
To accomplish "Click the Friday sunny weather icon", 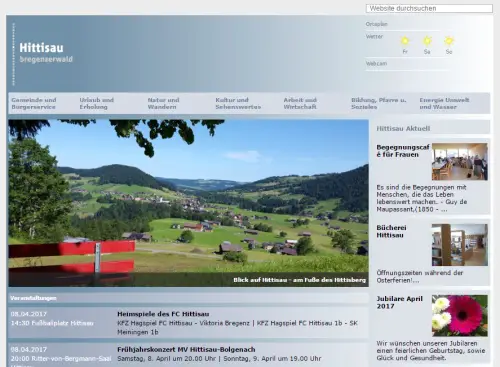I will click(405, 41).
